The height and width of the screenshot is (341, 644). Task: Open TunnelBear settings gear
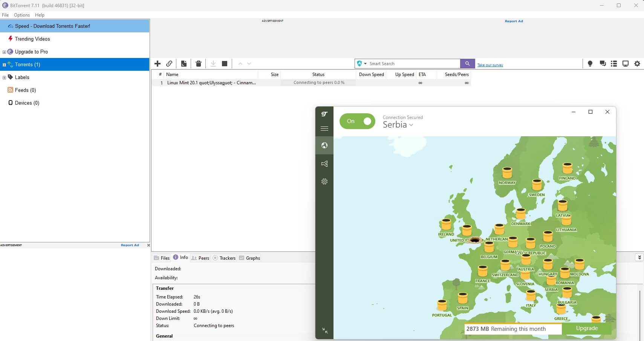click(x=324, y=181)
